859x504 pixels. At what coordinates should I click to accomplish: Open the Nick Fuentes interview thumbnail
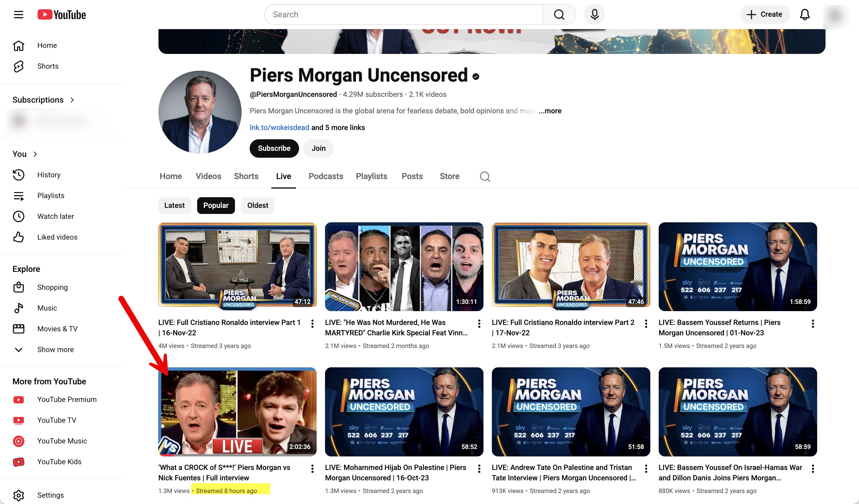[x=237, y=412]
